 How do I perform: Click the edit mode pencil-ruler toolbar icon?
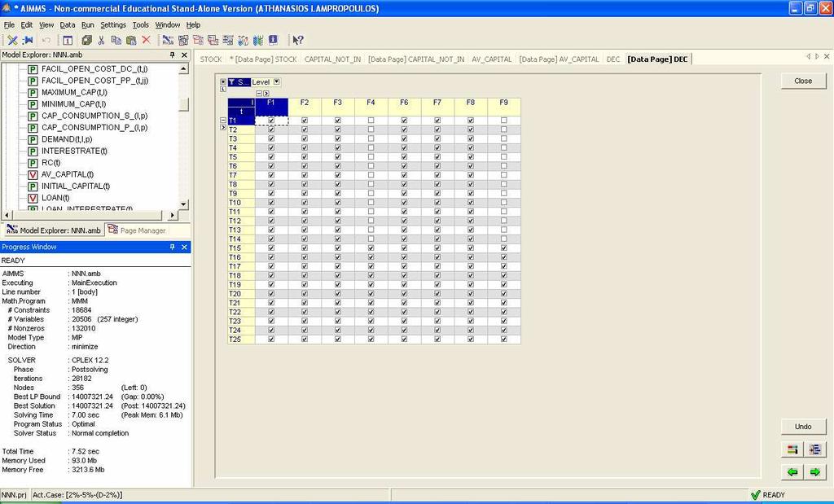(x=12, y=40)
